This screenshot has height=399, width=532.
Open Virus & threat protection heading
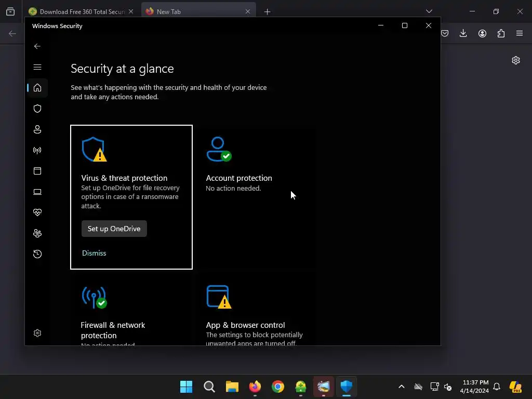[124, 178]
